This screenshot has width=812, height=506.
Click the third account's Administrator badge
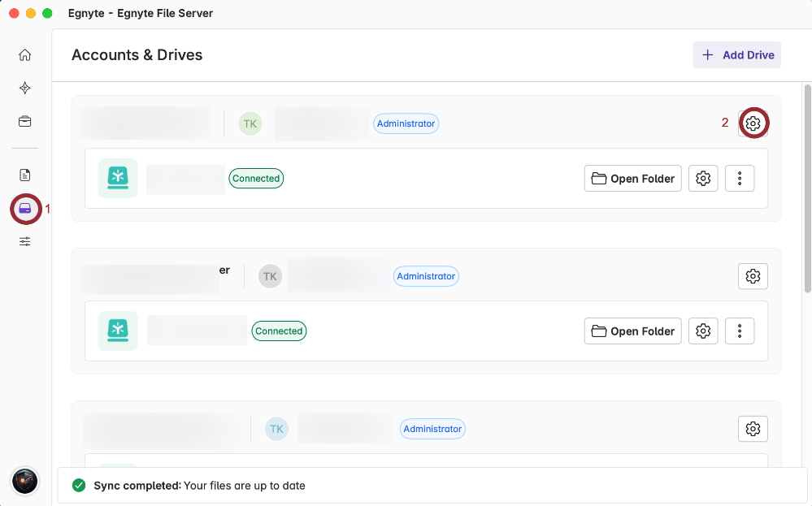click(x=433, y=429)
